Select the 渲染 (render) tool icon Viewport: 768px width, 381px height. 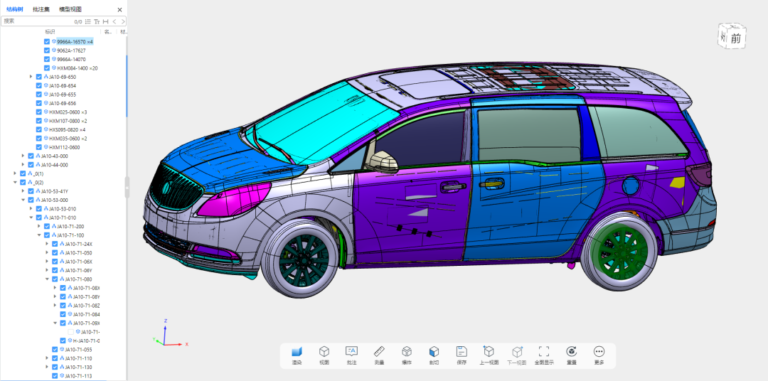pos(297,352)
